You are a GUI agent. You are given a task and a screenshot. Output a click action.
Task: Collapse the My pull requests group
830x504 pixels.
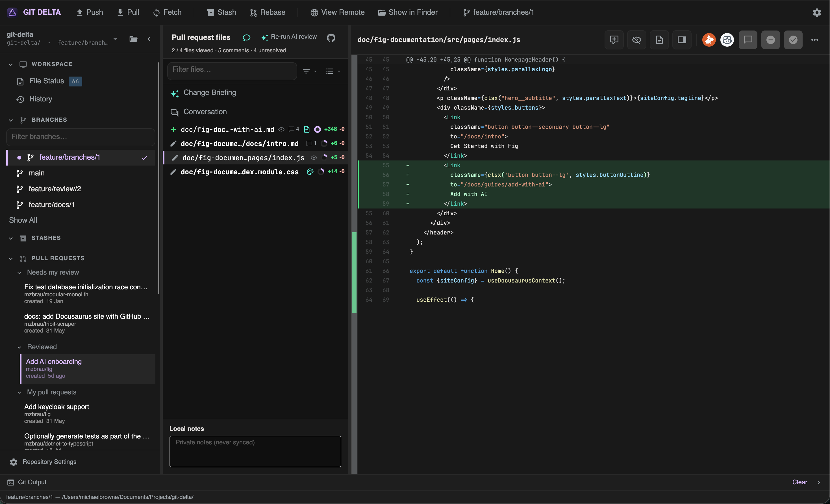19,392
